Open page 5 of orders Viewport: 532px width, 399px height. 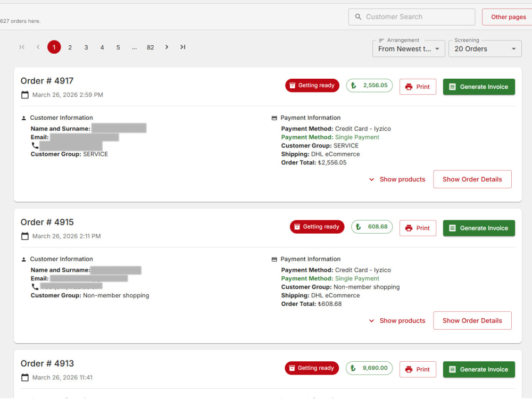pyautogui.click(x=118, y=47)
